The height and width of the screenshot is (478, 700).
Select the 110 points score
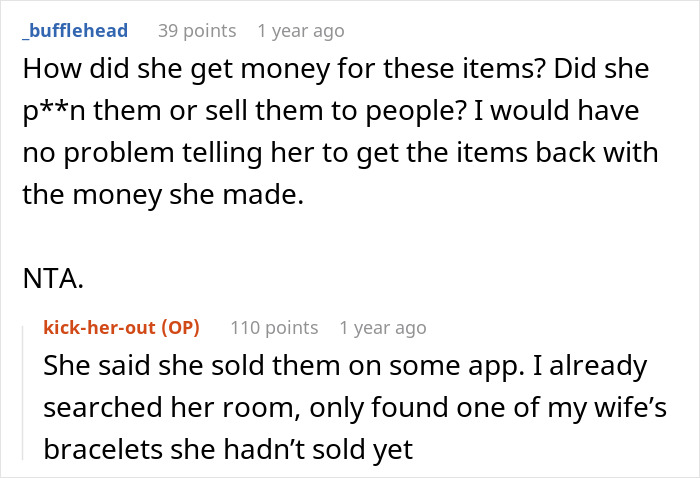click(274, 327)
